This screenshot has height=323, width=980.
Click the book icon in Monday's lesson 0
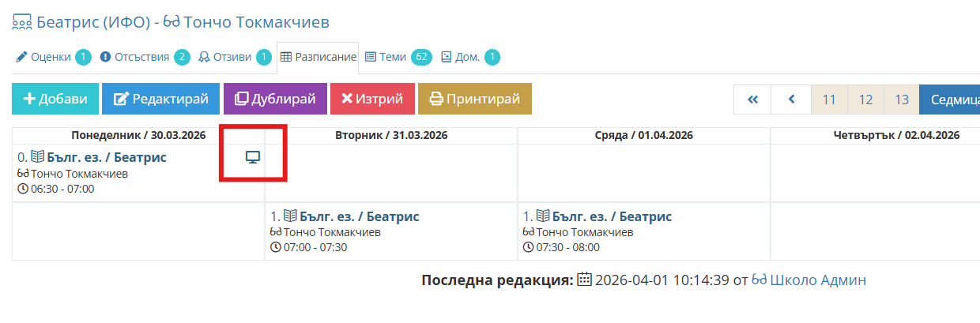(38, 158)
